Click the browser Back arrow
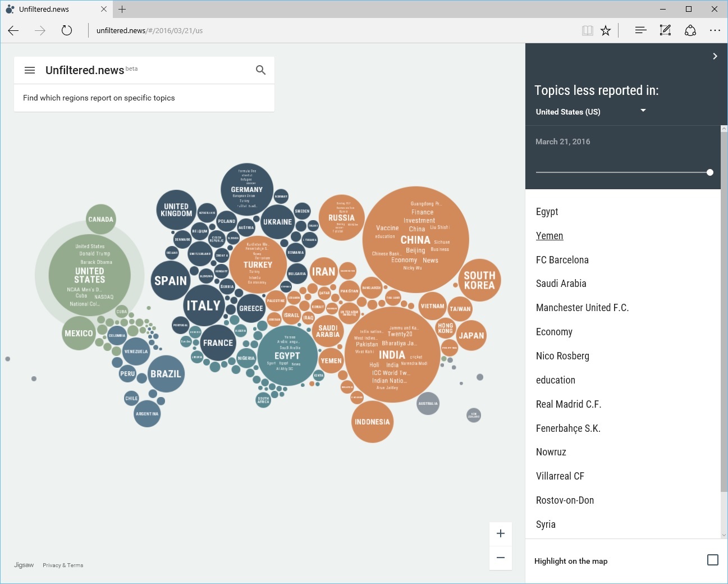The image size is (728, 584). pos(13,30)
